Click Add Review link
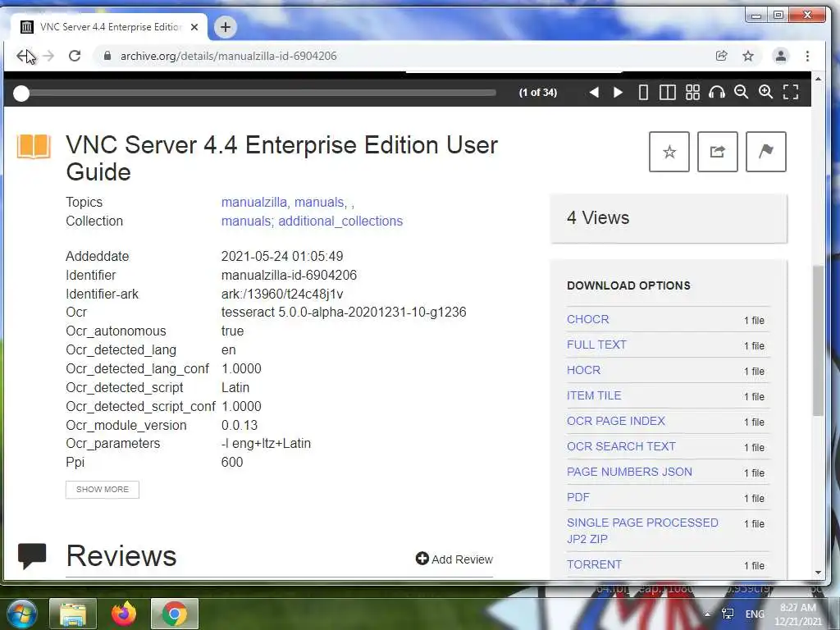The height and width of the screenshot is (630, 840). (454, 559)
